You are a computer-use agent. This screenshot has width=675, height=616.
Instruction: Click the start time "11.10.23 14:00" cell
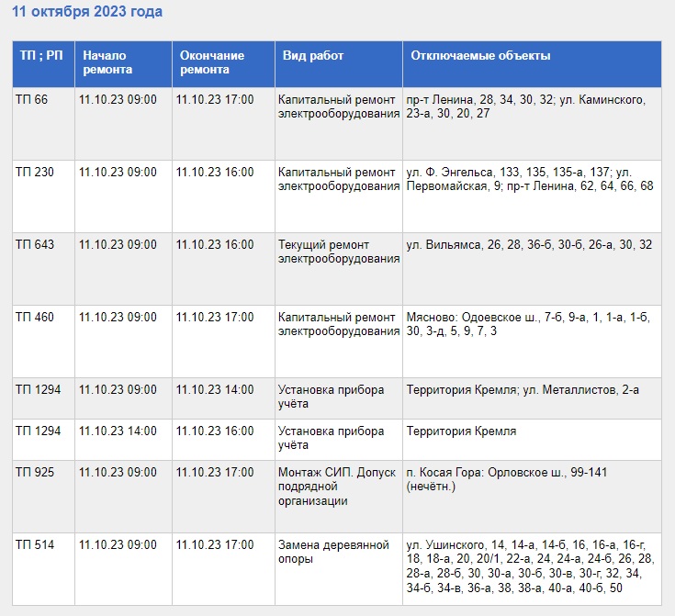118,431
